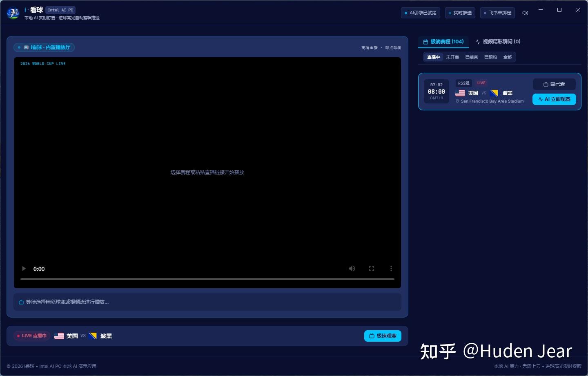Click the San Francisco Bay Area Stadium location
The height and width of the screenshot is (376, 588).
click(x=490, y=101)
